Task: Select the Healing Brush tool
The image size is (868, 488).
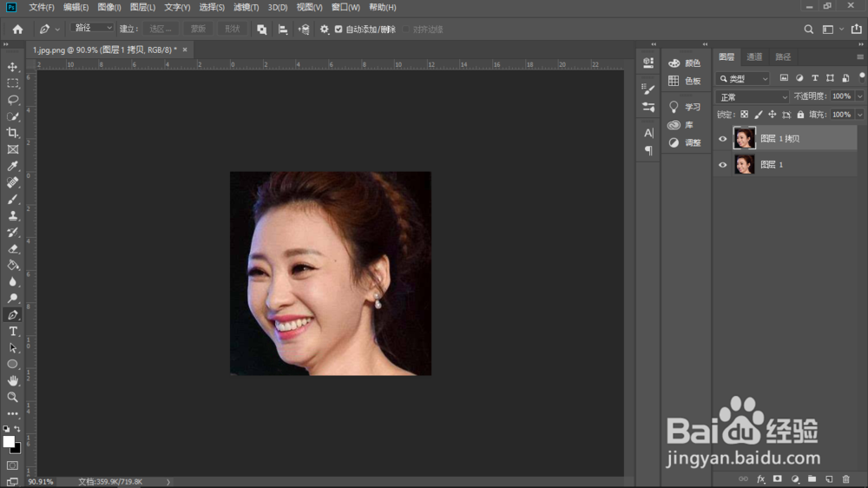Action: click(12, 183)
